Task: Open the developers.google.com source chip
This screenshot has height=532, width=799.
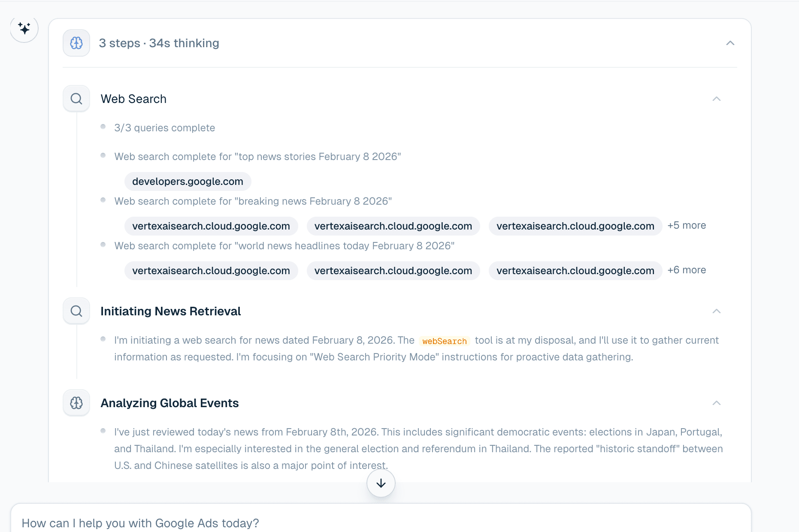Action: (188, 181)
